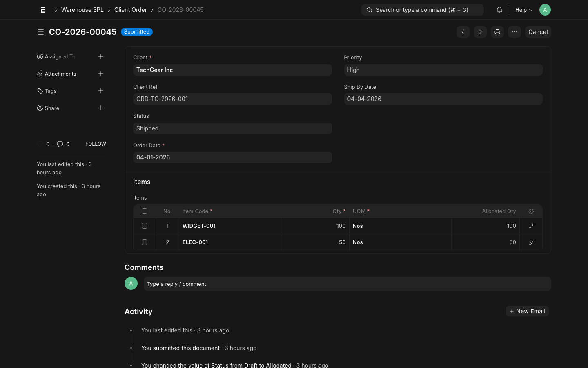
Task: Go to Warehouse 3PL breadcrumb
Action: click(82, 9)
